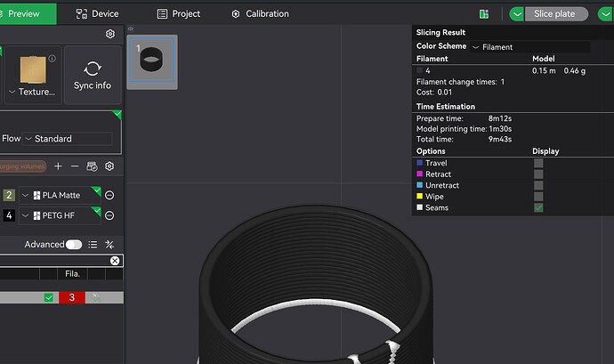
Task: Toggle the Advanced settings switch
Action: pyautogui.click(x=74, y=245)
